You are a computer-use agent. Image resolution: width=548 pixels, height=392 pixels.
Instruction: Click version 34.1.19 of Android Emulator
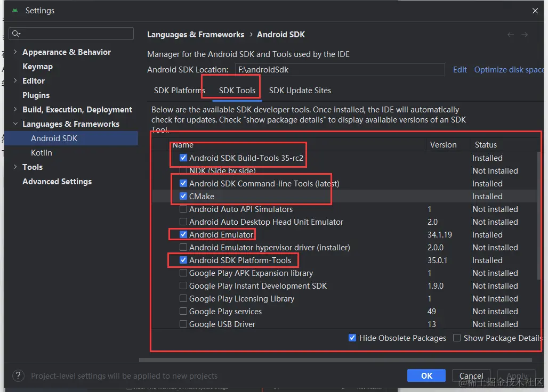[439, 234]
